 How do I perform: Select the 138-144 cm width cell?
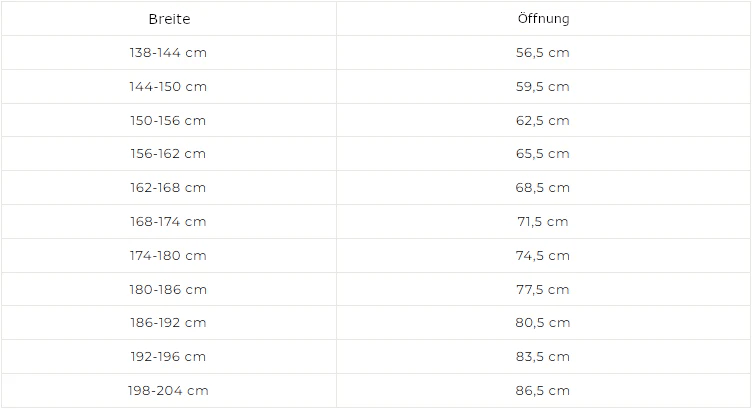coord(168,53)
